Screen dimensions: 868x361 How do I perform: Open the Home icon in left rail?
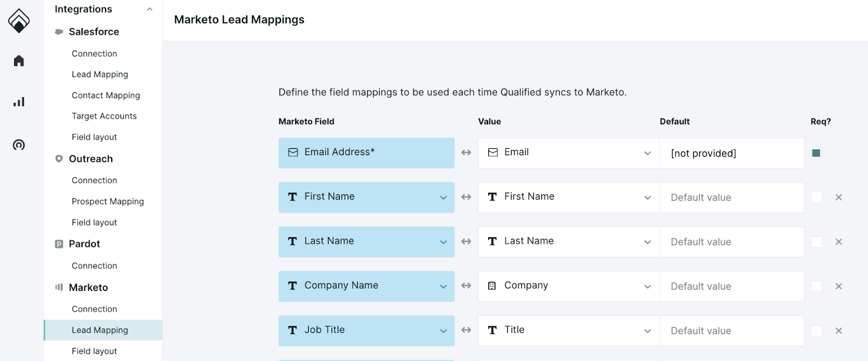19,61
